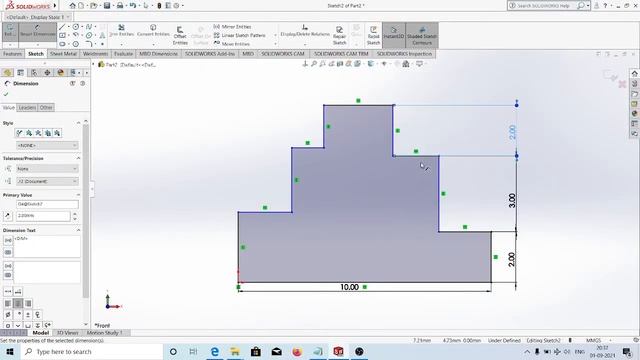Click Trim Entities tool
Image resolution: width=640 pixels, height=360 pixels.
(122, 31)
